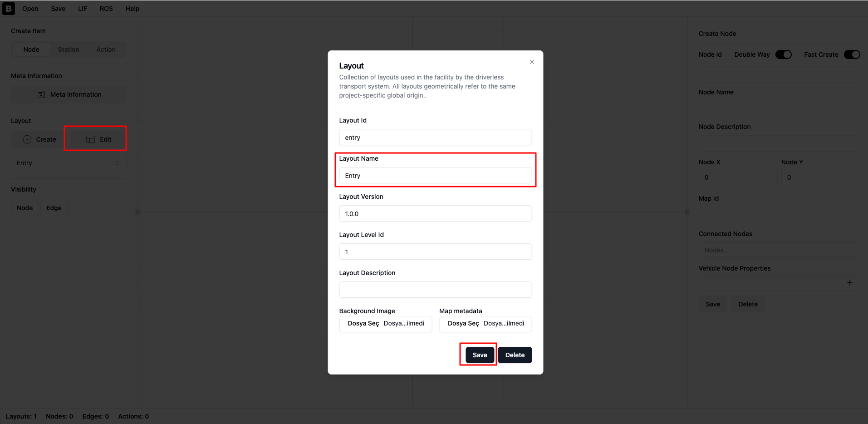The height and width of the screenshot is (424, 868).
Task: Click the right panel resize handle
Action: 687,212
